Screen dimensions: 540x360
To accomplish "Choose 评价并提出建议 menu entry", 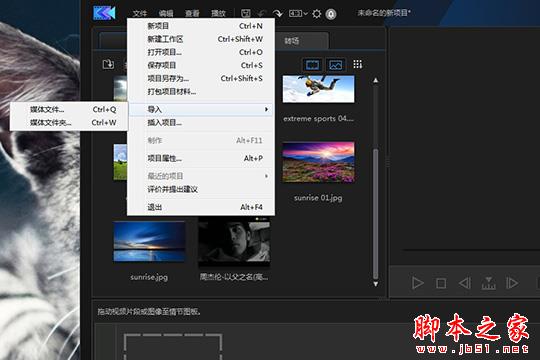I will click(x=201, y=189).
